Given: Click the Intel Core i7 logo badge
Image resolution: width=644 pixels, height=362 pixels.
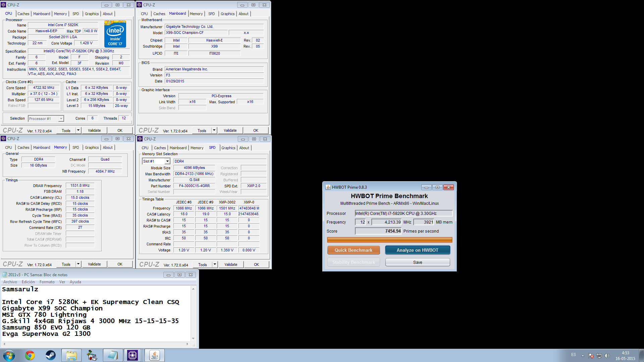Looking at the screenshot, I should coord(115,34).
